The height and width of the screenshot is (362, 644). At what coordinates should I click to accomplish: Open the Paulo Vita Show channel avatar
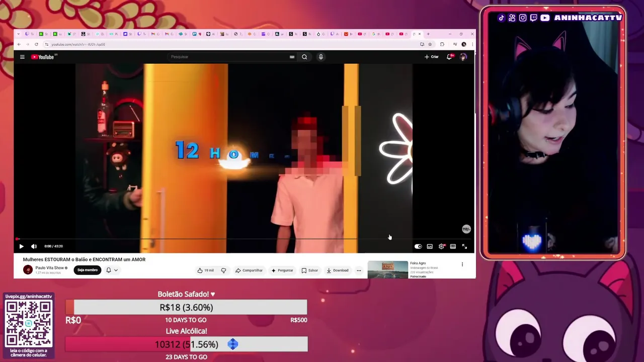coord(28,270)
